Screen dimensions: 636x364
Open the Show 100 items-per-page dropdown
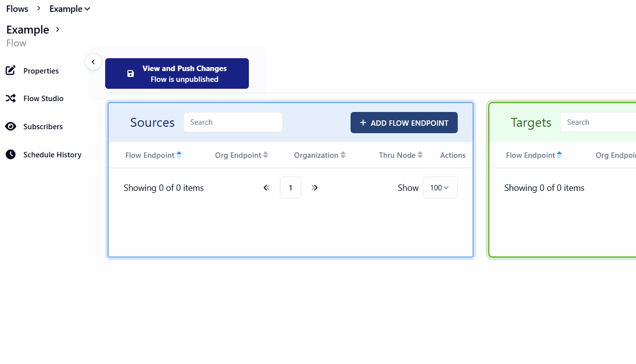(x=440, y=188)
